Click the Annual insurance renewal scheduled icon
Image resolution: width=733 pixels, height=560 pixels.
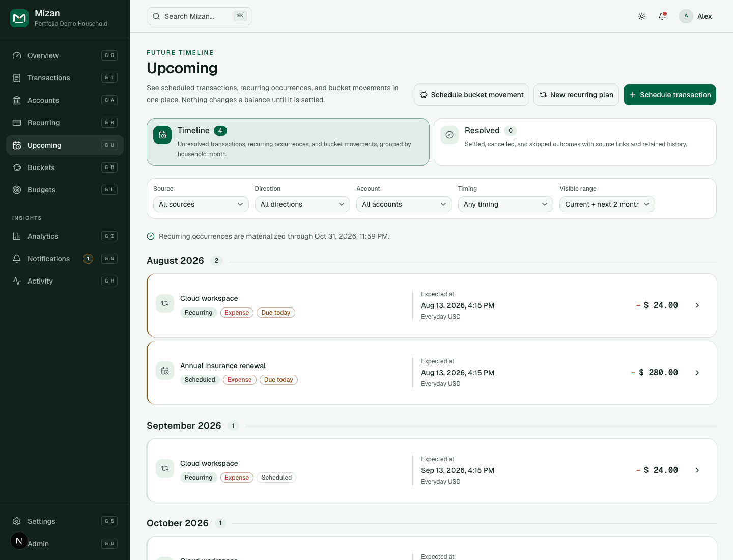click(x=165, y=371)
